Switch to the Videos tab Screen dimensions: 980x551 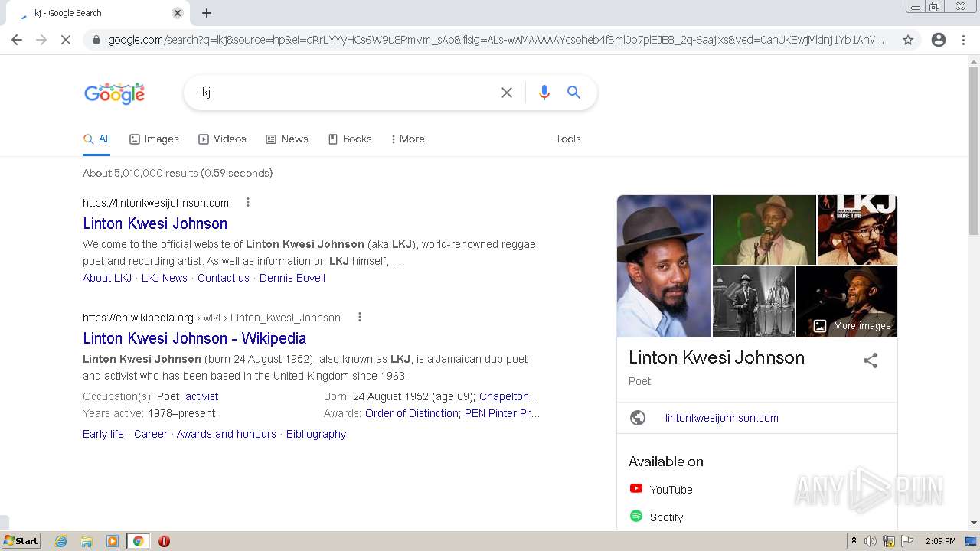click(222, 139)
